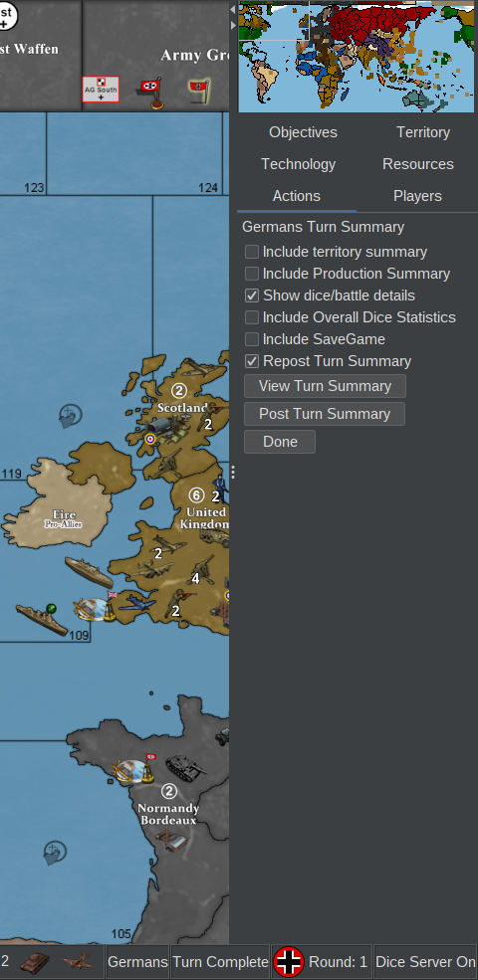Click sea zone number 119
478x980 pixels.
(11, 474)
